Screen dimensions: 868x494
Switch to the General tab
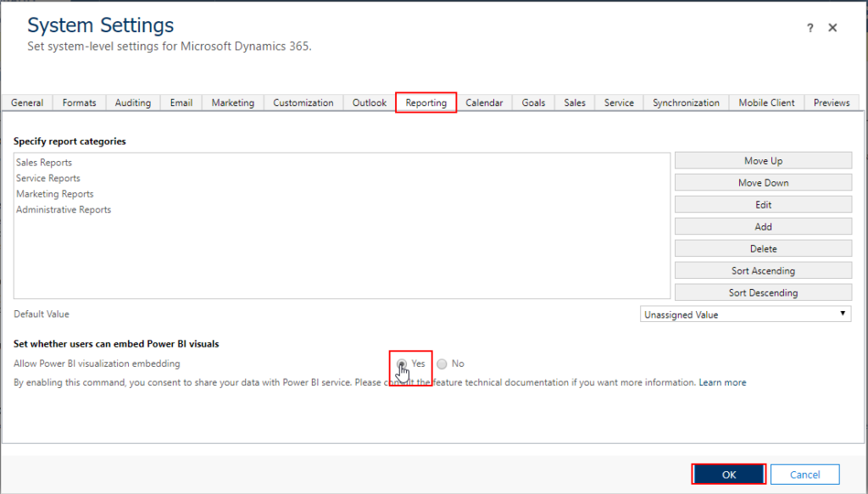click(x=27, y=103)
